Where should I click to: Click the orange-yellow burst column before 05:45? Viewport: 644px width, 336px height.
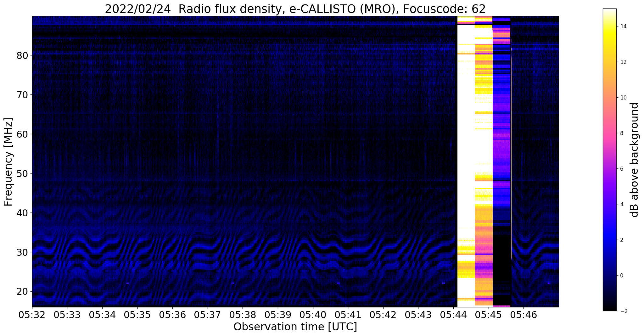(x=484, y=162)
